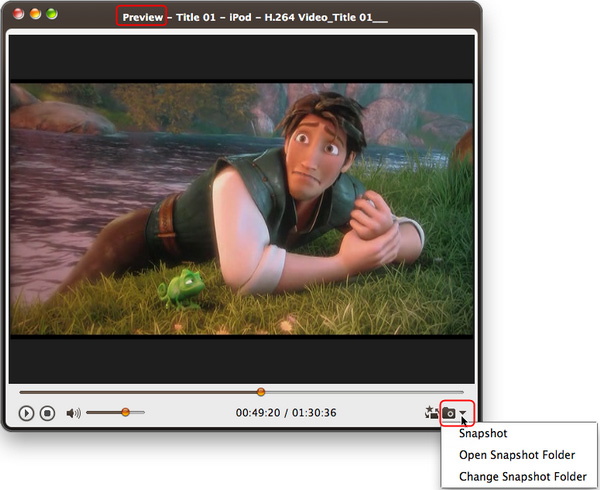This screenshot has width=600, height=490.
Task: Click the video preview frame
Action: pos(242,209)
